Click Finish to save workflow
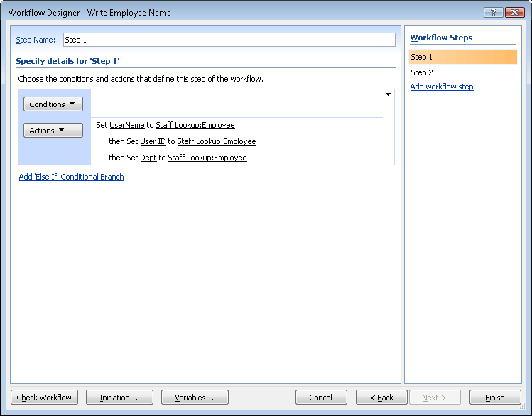 (x=495, y=398)
